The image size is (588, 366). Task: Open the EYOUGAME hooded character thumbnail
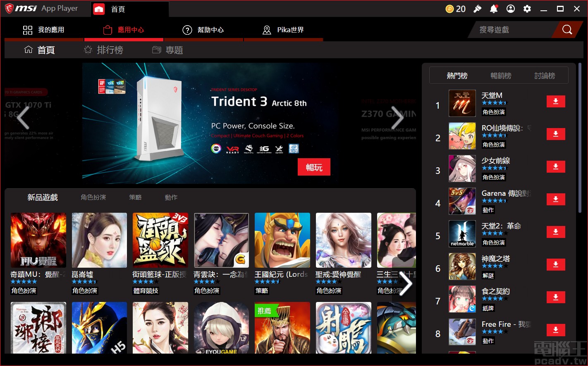pos(221,328)
